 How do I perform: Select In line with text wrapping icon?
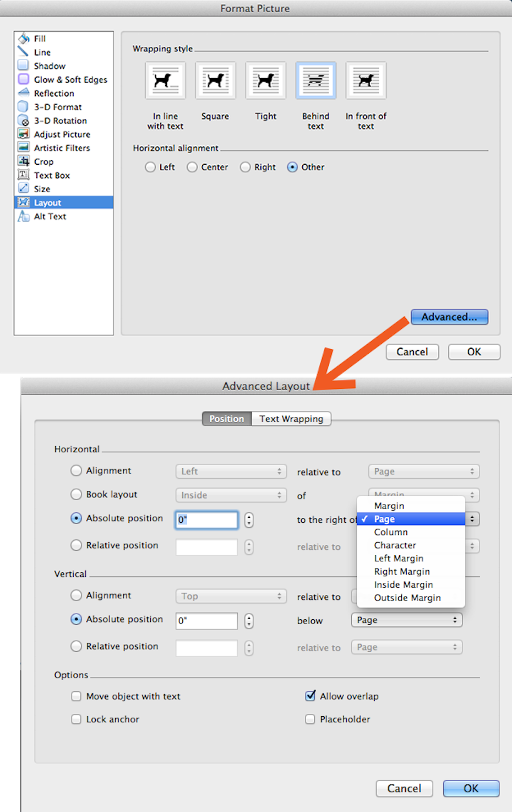point(165,80)
